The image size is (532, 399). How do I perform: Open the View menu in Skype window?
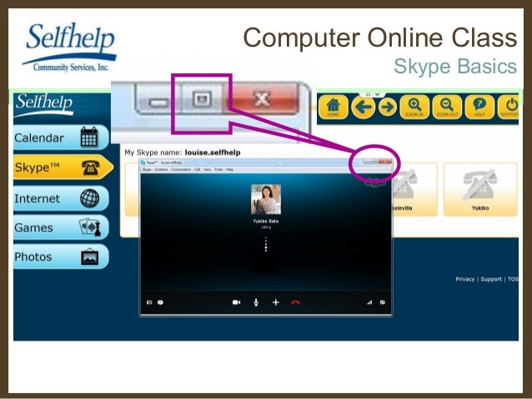click(208, 169)
